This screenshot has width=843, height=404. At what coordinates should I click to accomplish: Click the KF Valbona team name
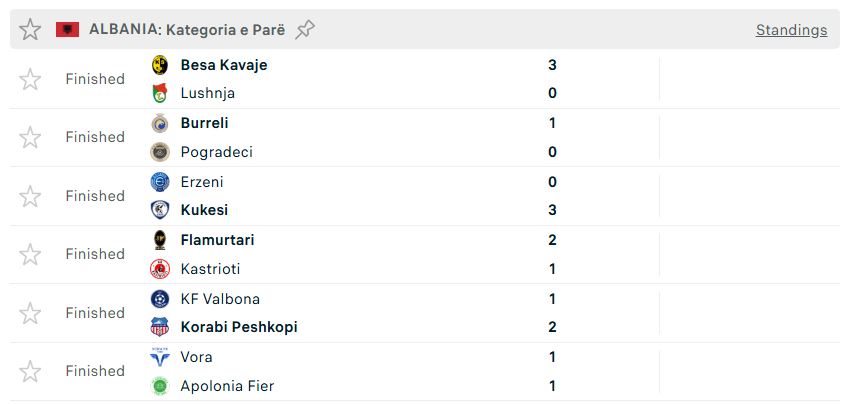click(x=220, y=298)
